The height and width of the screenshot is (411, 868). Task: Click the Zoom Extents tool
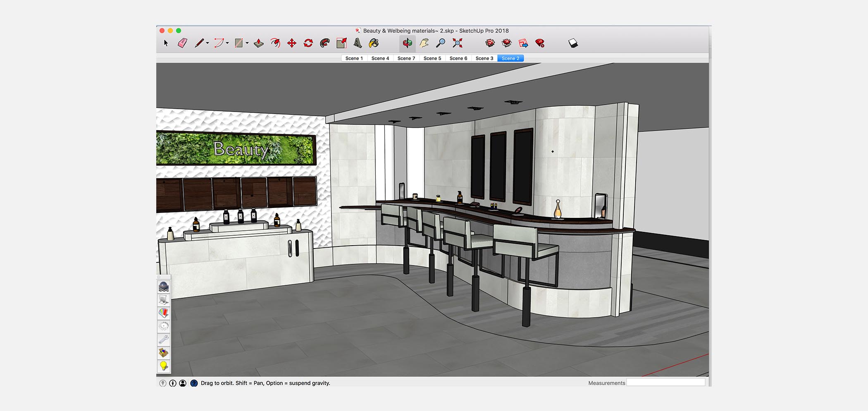click(457, 43)
